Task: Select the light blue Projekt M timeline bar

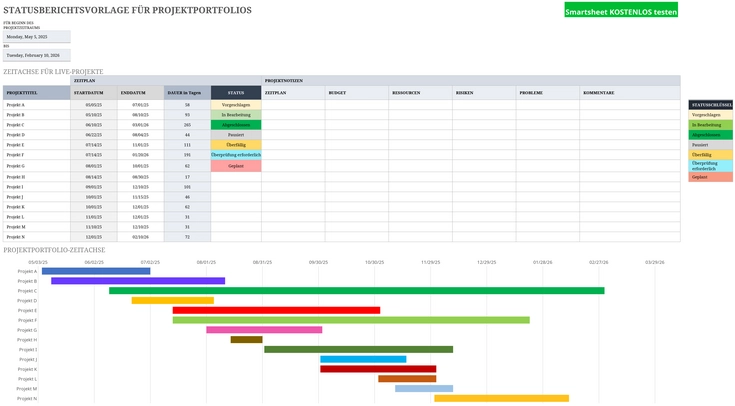Action: [424, 389]
